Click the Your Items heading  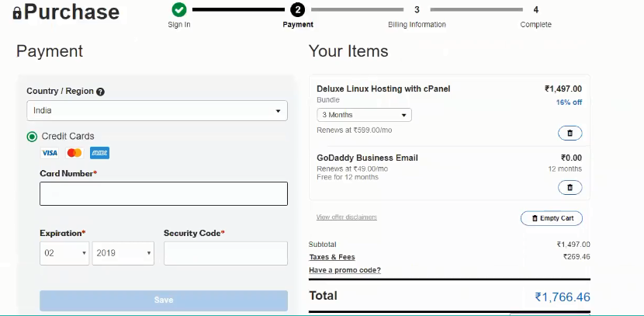348,51
